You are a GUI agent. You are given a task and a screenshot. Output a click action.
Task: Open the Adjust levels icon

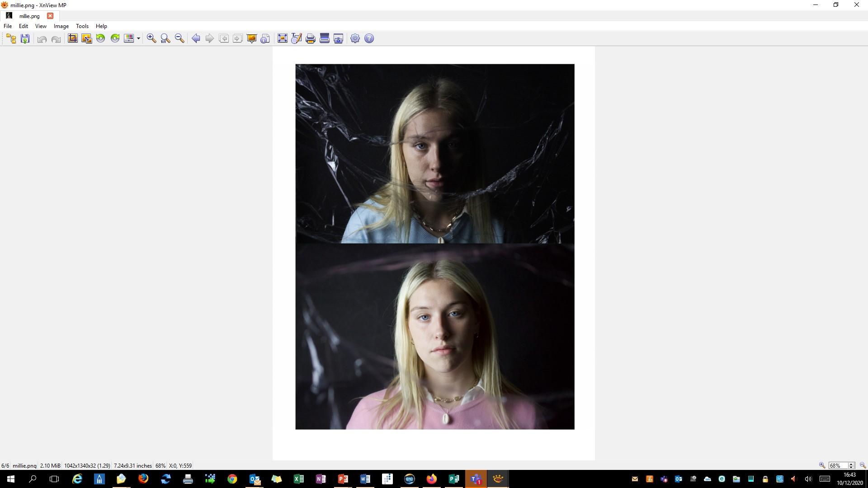pyautogui.click(x=129, y=38)
